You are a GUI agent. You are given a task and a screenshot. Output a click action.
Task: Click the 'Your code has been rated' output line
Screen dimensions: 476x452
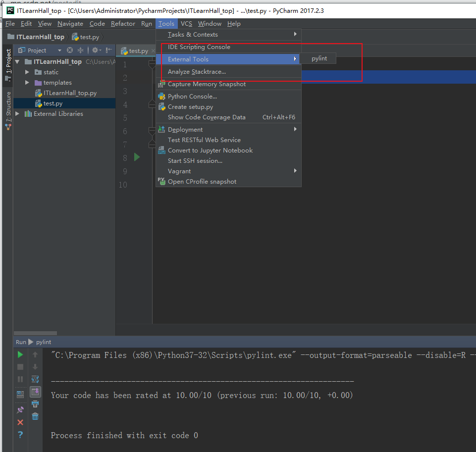202,395
